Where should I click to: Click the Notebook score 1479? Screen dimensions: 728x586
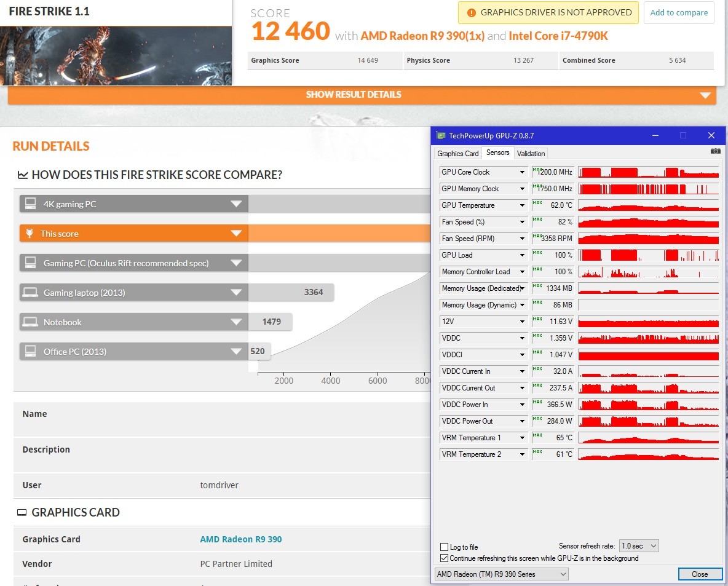[272, 322]
